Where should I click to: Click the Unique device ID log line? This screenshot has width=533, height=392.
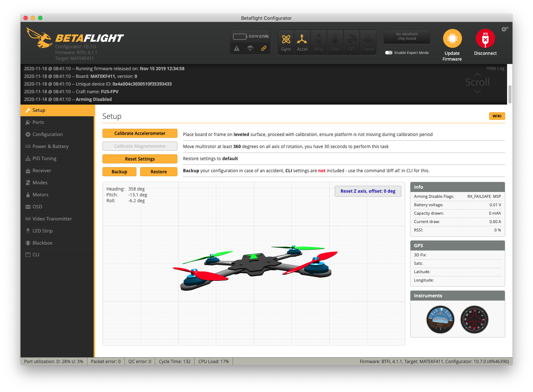[98, 84]
